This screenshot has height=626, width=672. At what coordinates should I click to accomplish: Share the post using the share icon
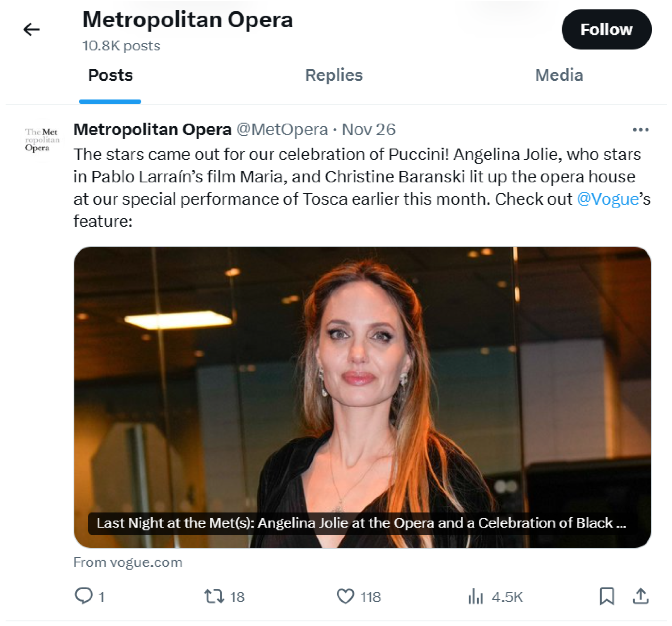click(x=640, y=596)
